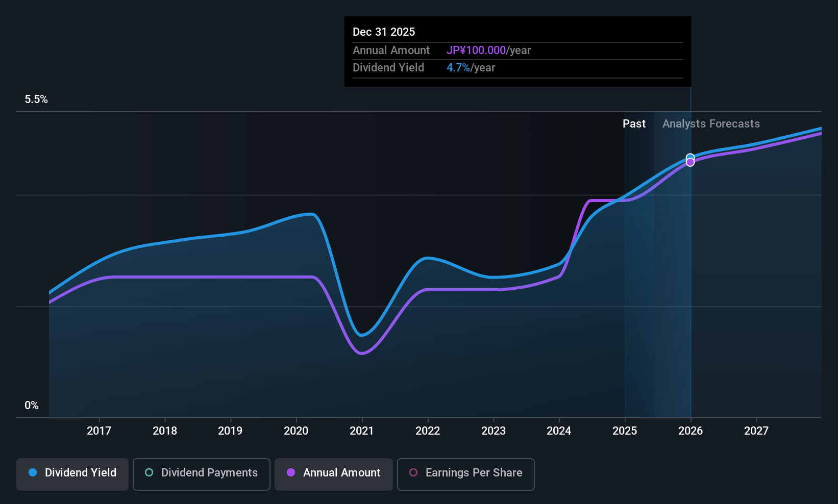Click the Dec 31 2025 tooltip date
The image size is (838, 504).
click(x=384, y=32)
